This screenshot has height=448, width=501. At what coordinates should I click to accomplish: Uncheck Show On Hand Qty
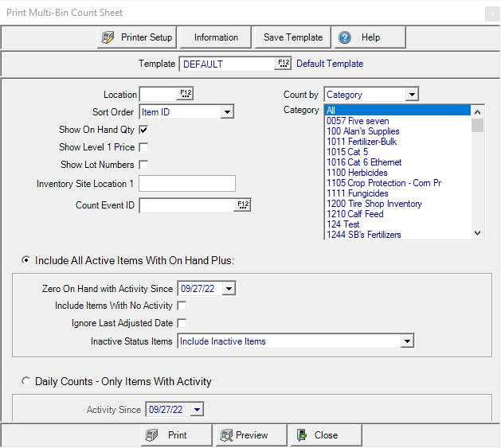(x=143, y=130)
